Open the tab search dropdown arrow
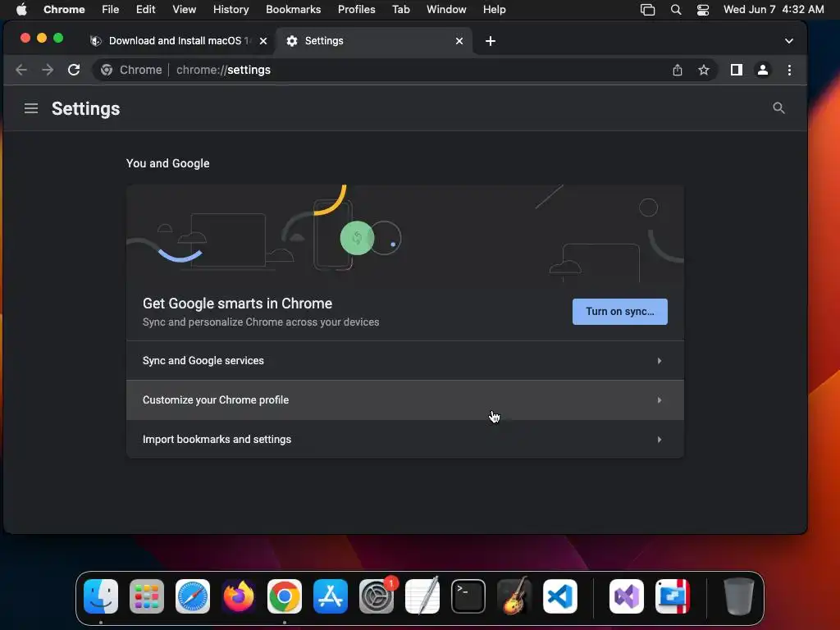Image resolution: width=840 pixels, height=630 pixels. click(788, 41)
